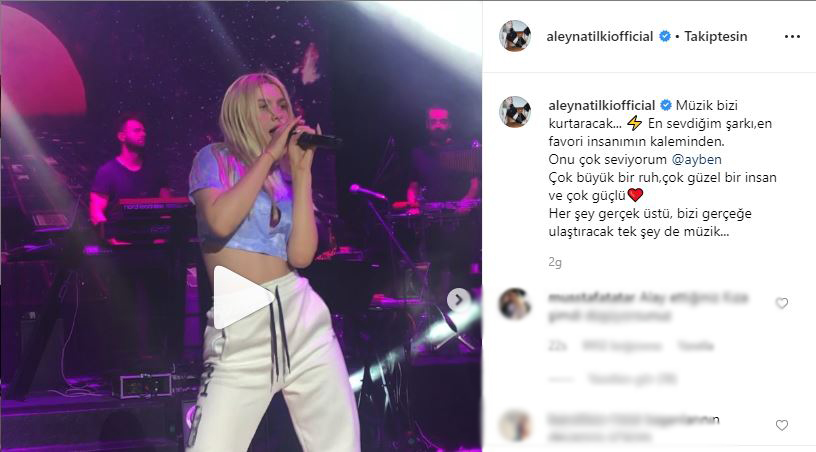
Task: Click verified badge next to header username
Action: [665, 36]
